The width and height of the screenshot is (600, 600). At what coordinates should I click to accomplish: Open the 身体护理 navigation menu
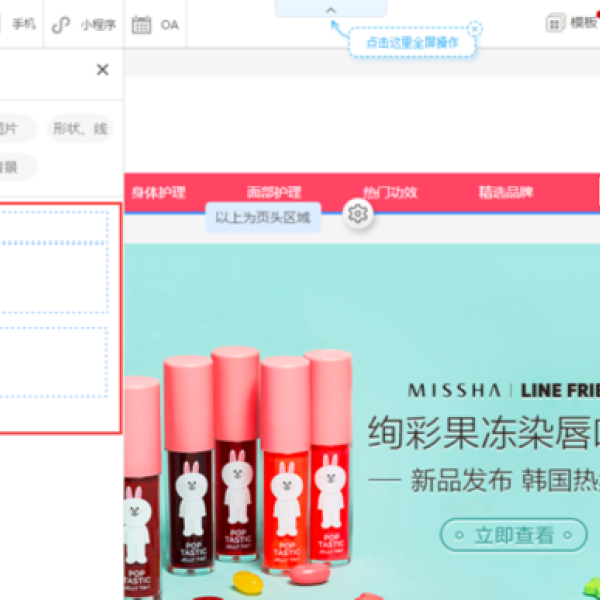[158, 192]
